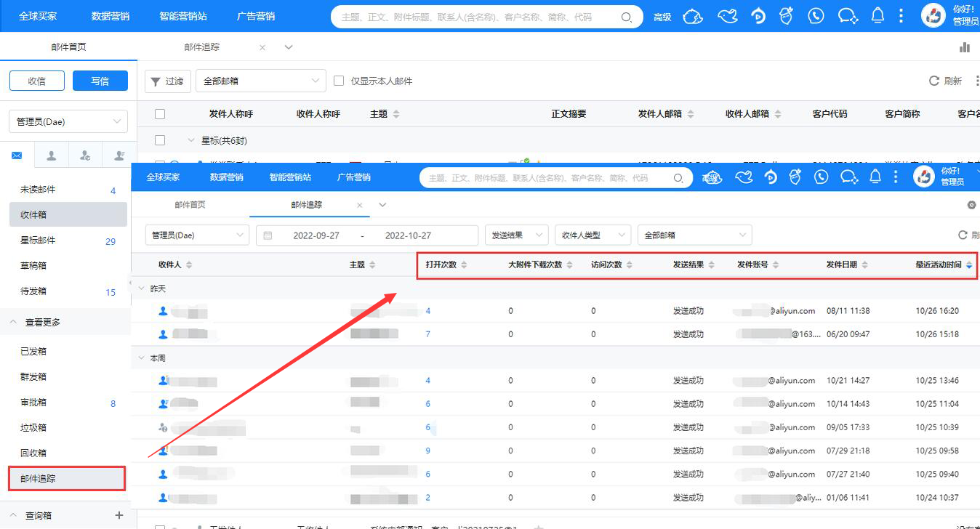Expand the 查询箱 section
The height and width of the screenshot is (529, 980).
click(x=14, y=515)
